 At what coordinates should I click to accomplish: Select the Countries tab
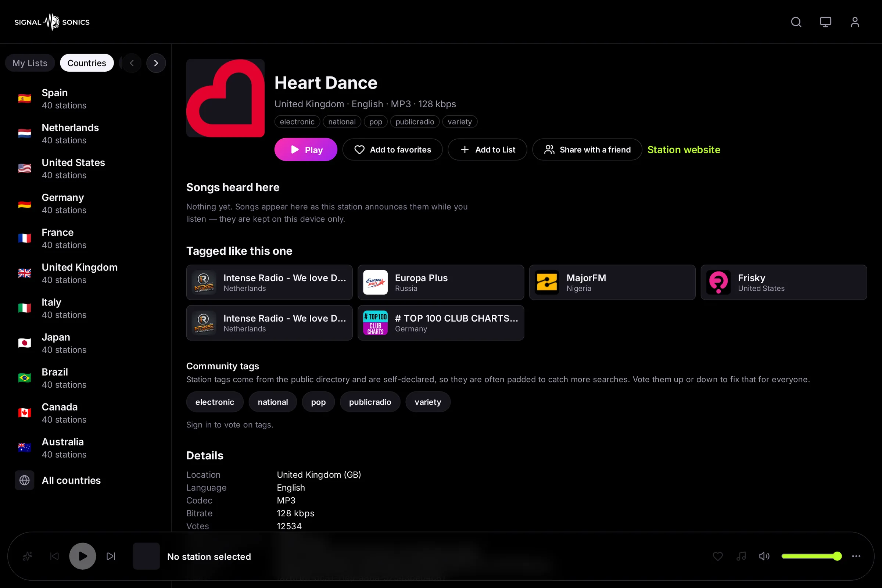[x=87, y=63]
